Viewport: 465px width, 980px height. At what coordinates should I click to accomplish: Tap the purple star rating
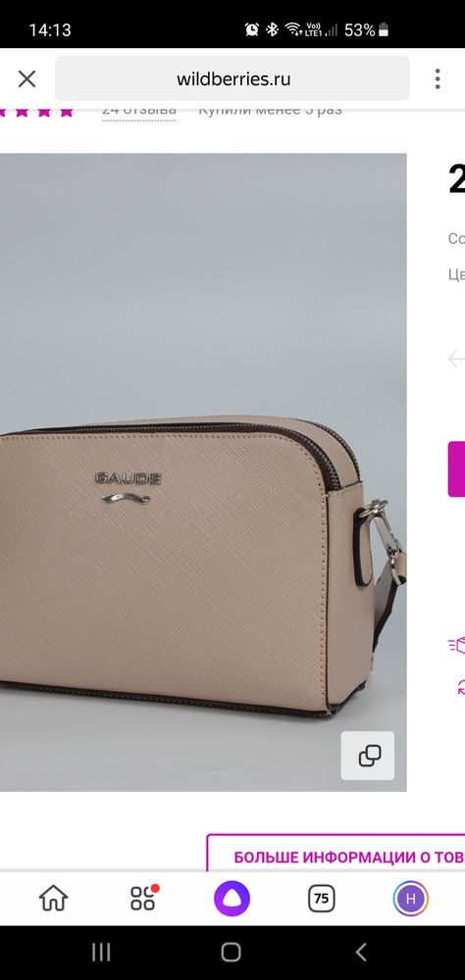point(36,112)
